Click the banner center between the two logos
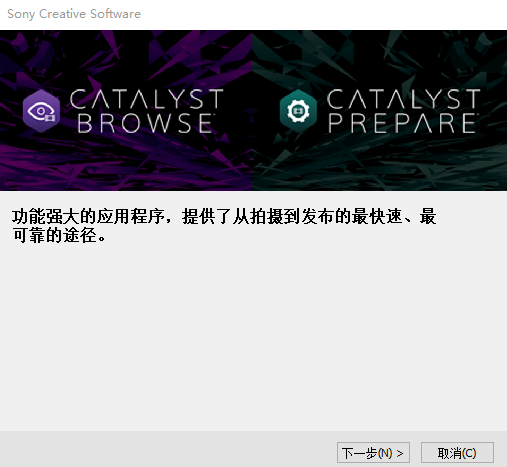 (x=252, y=111)
